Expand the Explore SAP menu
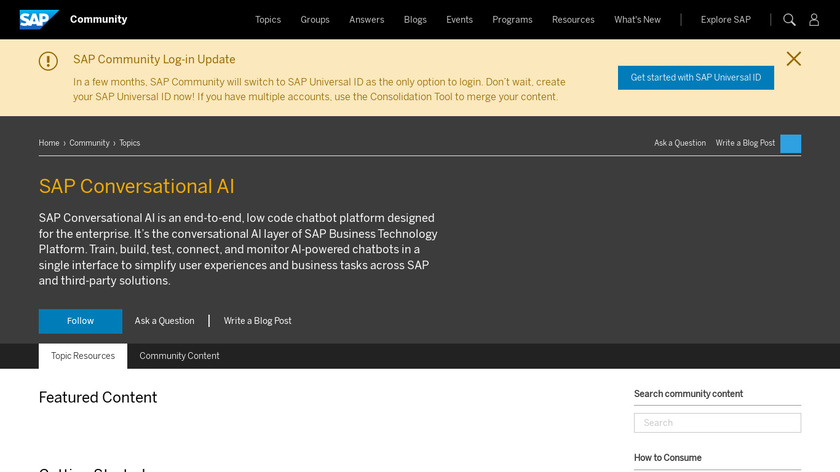Viewport: 840px width, 472px height. [x=725, y=20]
